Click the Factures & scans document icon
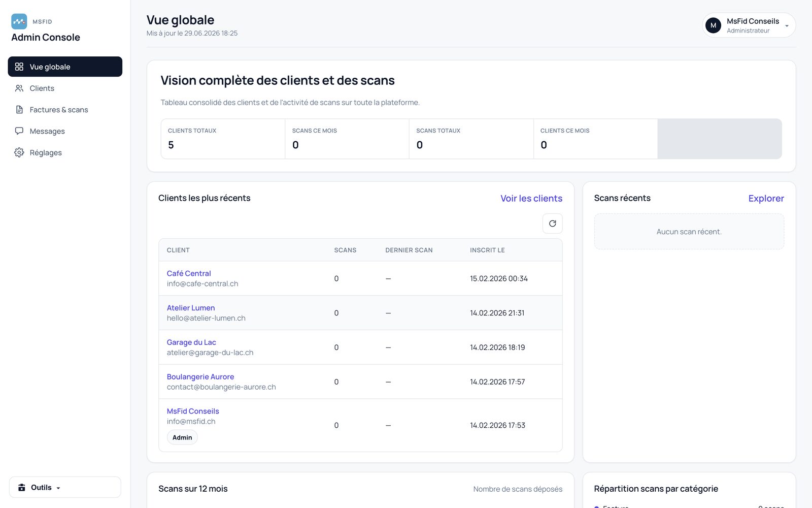The height and width of the screenshot is (508, 812). point(19,110)
